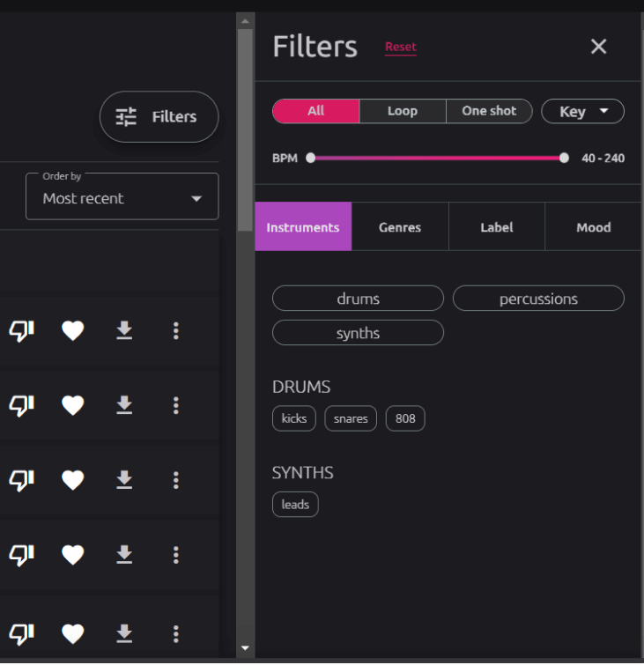Download the second row sample
Viewport: 644px width, 665px height.
[124, 405]
